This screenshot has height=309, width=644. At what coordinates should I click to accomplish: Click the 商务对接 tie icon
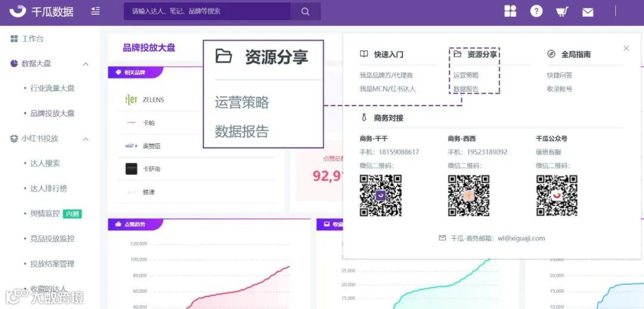point(364,118)
